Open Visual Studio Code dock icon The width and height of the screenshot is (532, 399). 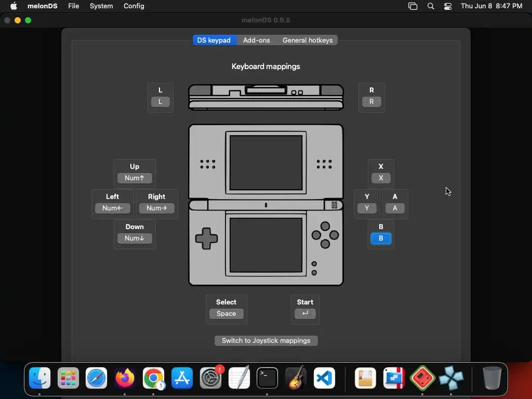(324, 378)
